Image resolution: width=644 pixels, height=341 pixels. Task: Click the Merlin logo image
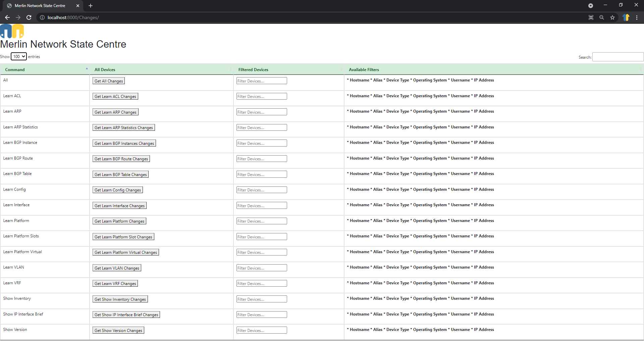pyautogui.click(x=12, y=31)
